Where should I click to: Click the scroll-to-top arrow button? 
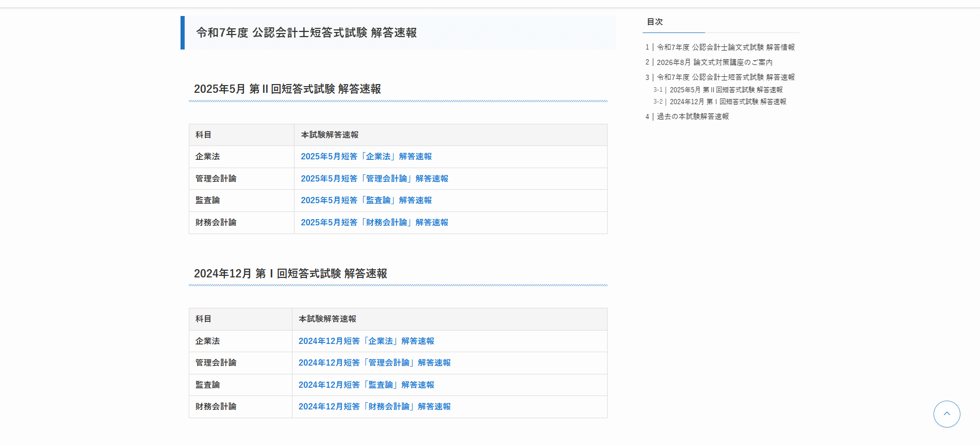point(946,414)
